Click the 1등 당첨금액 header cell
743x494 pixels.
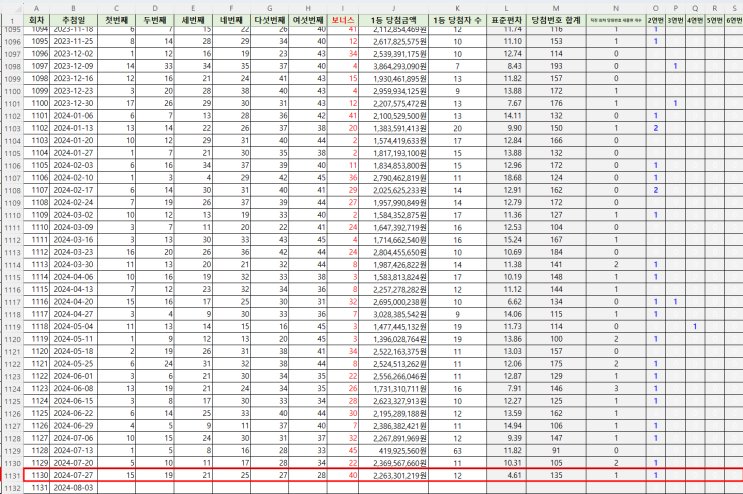pyautogui.click(x=393, y=20)
